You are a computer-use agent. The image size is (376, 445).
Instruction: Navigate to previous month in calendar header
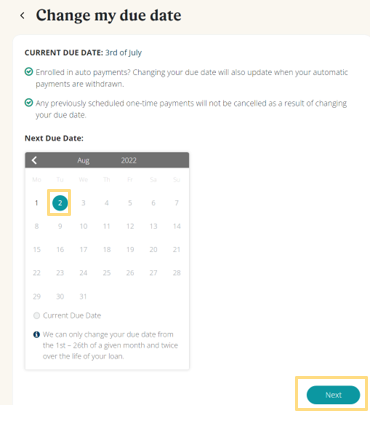tap(34, 160)
